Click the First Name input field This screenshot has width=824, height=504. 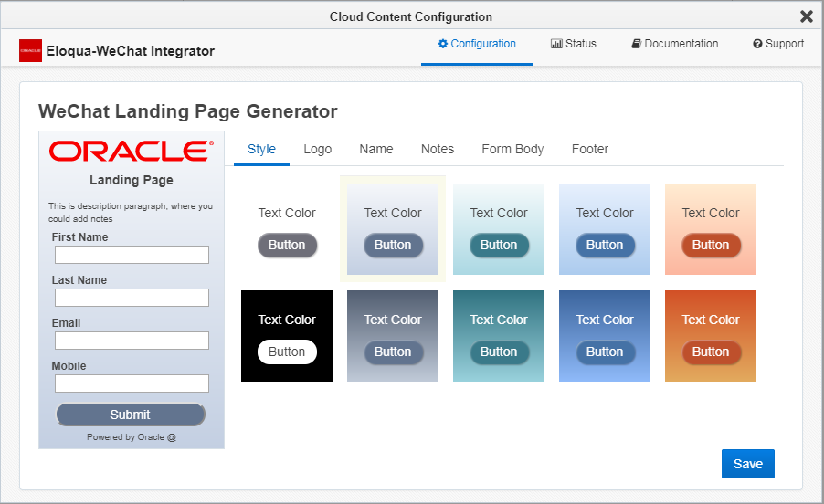click(132, 255)
